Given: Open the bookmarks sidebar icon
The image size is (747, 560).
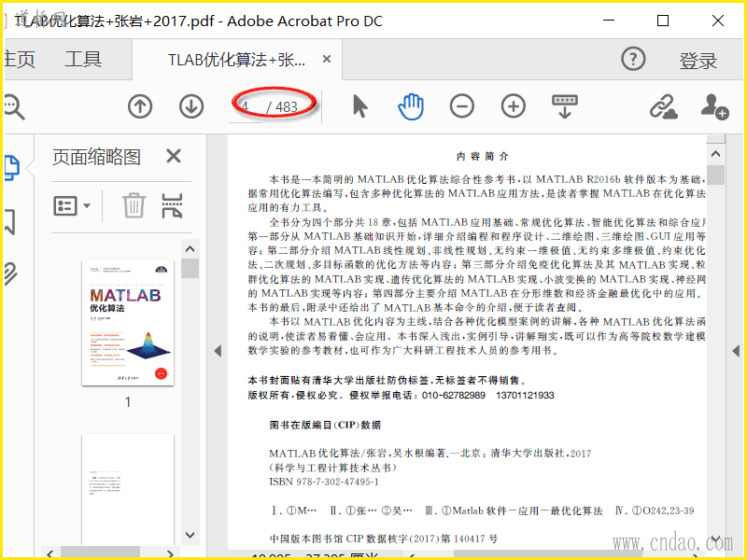Looking at the screenshot, I should 10,221.
